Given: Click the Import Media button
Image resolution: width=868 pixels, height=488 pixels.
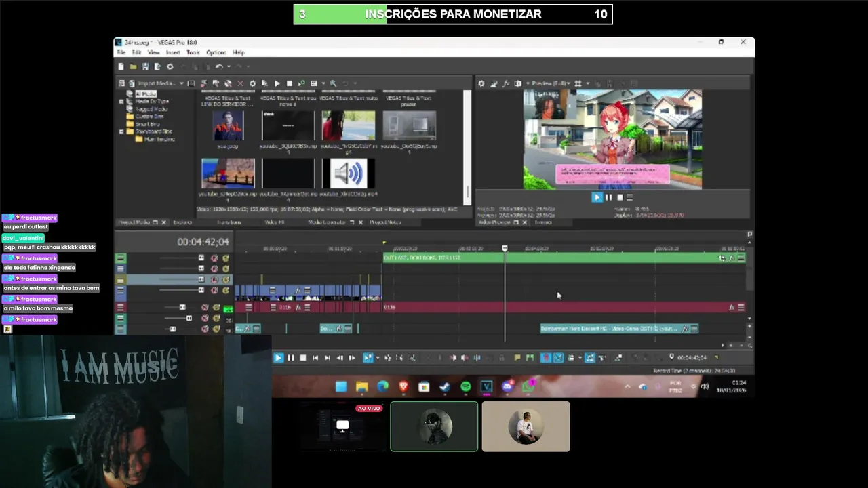Looking at the screenshot, I should pos(151,83).
